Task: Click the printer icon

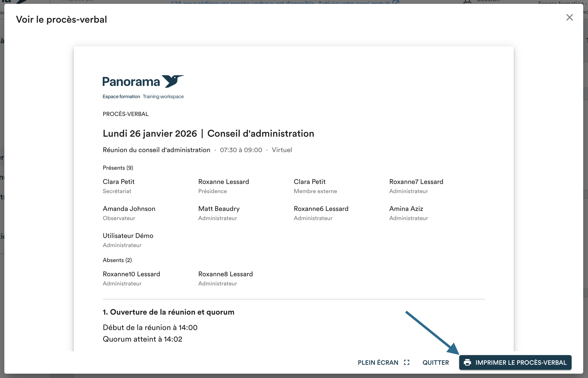Action: tap(467, 362)
